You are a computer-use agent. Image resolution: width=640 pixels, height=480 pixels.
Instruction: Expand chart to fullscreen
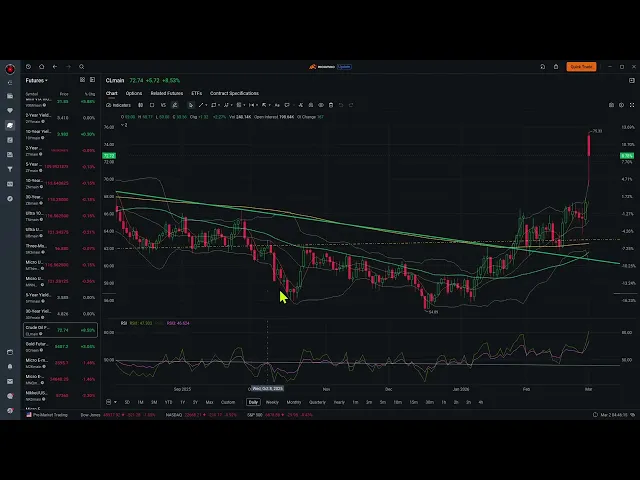(x=632, y=105)
